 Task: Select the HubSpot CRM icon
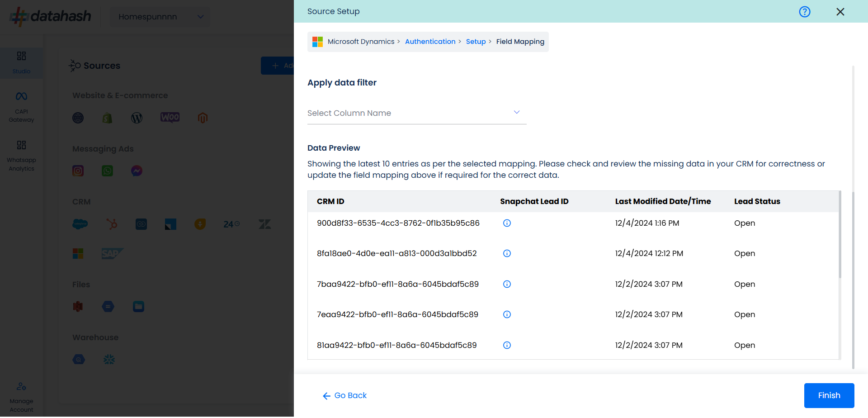[x=112, y=224]
